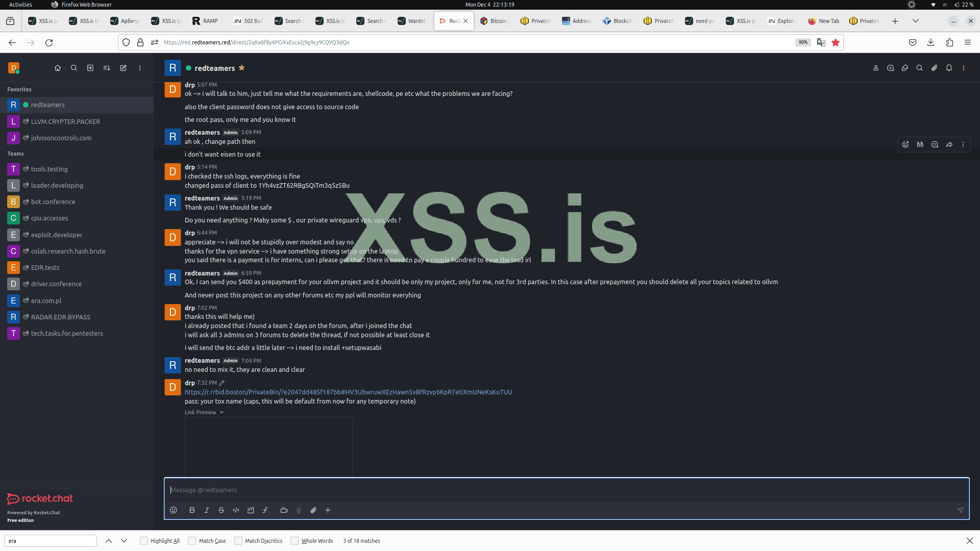Insert inline code with the code icon
Viewport: 980px width, 551px height.
coord(236,510)
